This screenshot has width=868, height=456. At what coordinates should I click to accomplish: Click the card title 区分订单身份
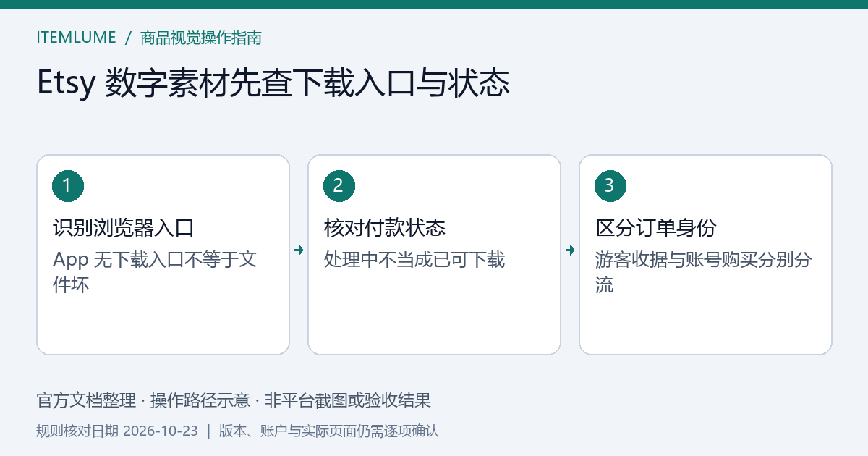click(x=655, y=228)
